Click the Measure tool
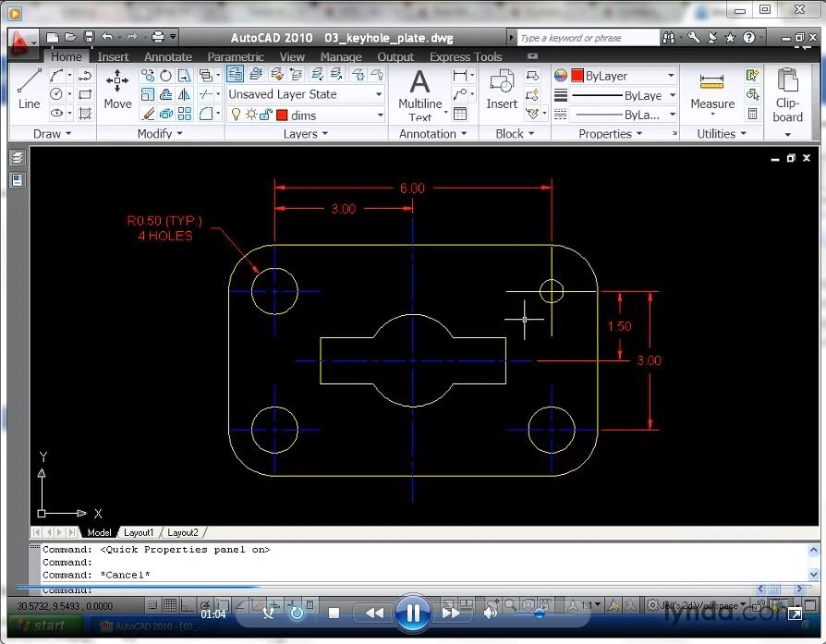 [712, 91]
